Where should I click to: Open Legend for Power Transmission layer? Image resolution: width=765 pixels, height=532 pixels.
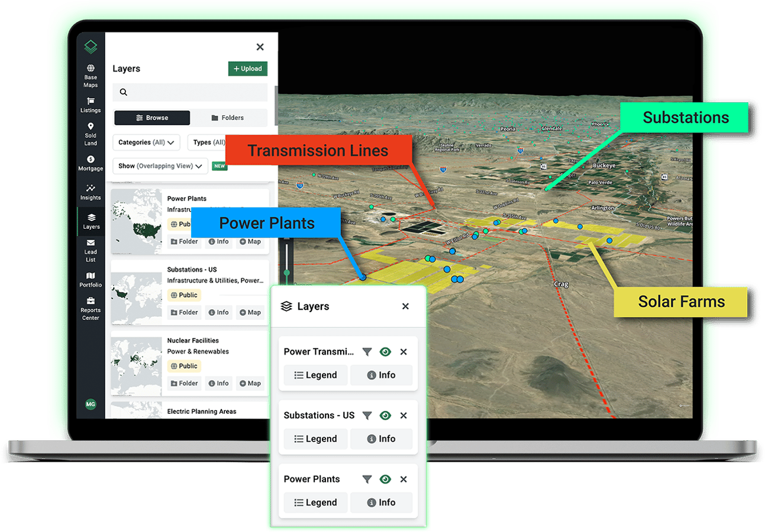pyautogui.click(x=315, y=375)
